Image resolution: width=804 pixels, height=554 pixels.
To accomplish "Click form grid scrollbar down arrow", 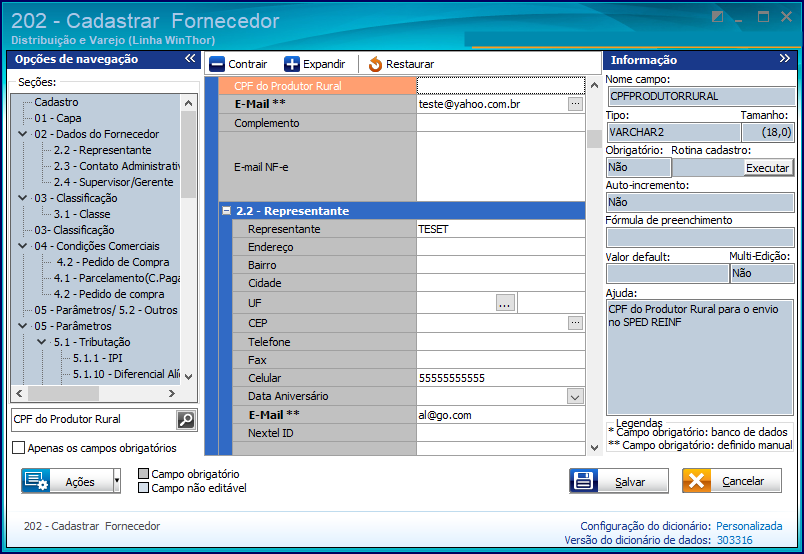I will pos(594,448).
